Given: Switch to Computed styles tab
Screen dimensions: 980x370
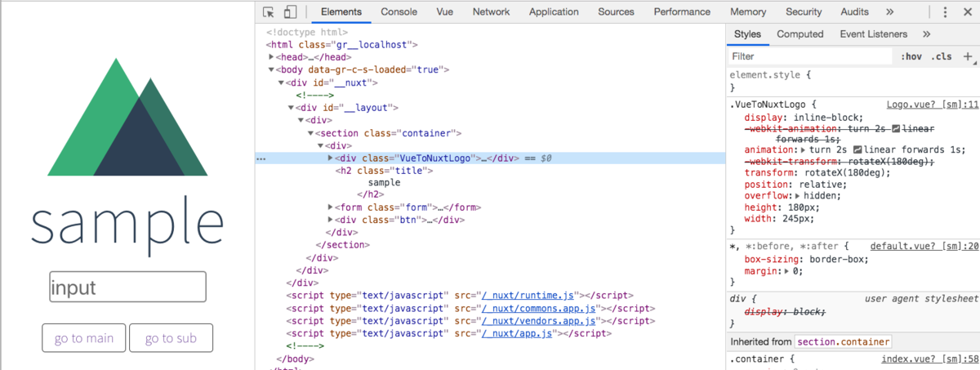Looking at the screenshot, I should tap(800, 34).
